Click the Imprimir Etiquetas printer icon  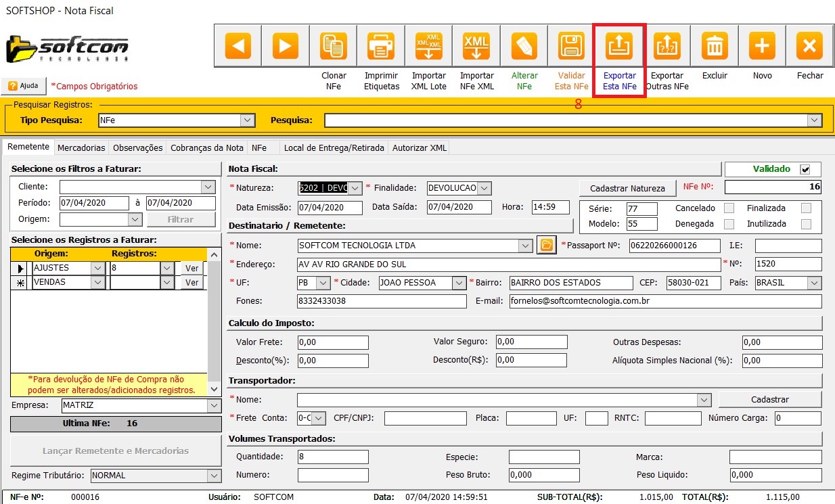[381, 46]
